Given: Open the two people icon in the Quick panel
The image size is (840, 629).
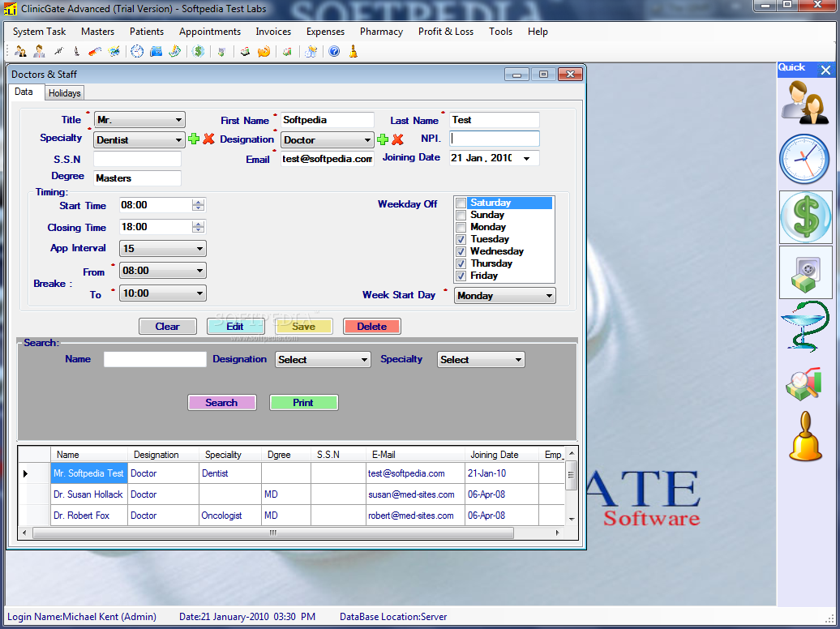Looking at the screenshot, I should tap(805, 102).
